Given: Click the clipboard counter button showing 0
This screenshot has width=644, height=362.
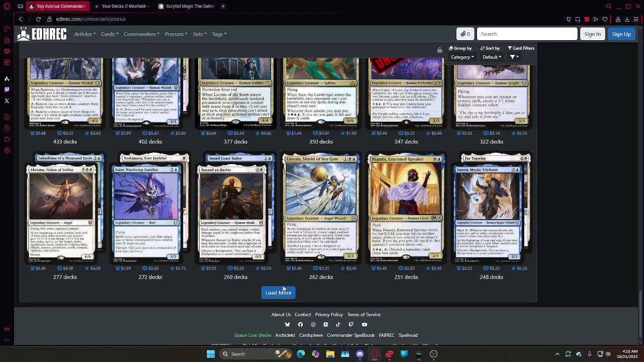Looking at the screenshot, I should point(465,34).
